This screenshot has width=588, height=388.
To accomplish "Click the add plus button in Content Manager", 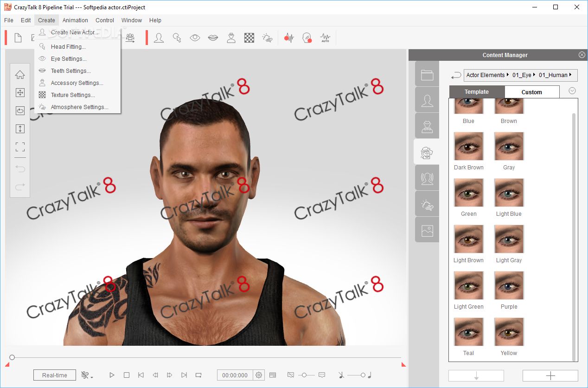I will 550,375.
